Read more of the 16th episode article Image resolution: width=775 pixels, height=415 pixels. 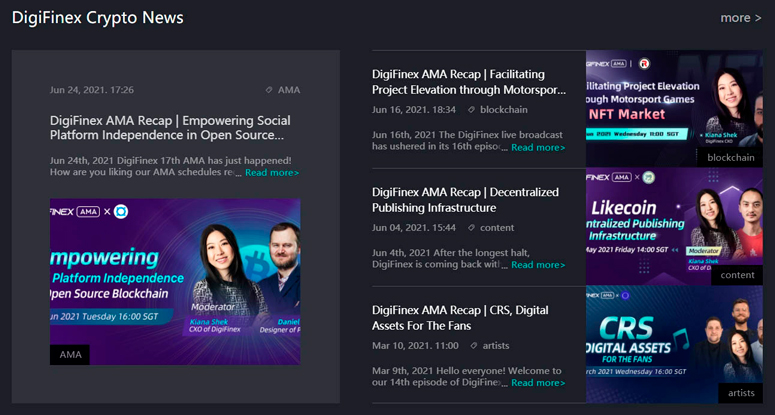coord(538,147)
